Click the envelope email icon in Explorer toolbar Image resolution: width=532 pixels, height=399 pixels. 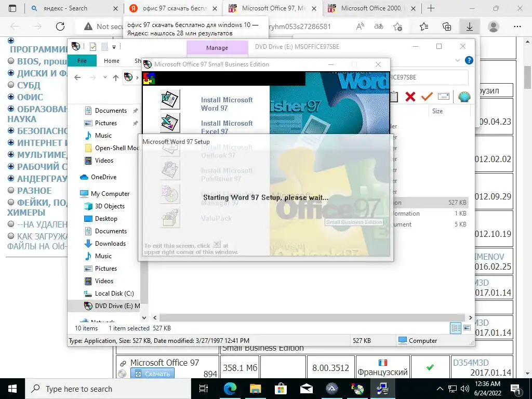pyautogui.click(x=444, y=97)
